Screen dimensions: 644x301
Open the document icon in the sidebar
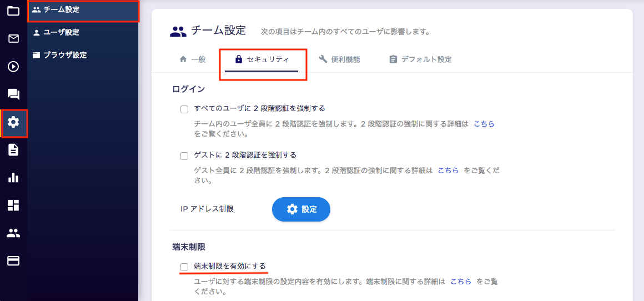(x=13, y=150)
